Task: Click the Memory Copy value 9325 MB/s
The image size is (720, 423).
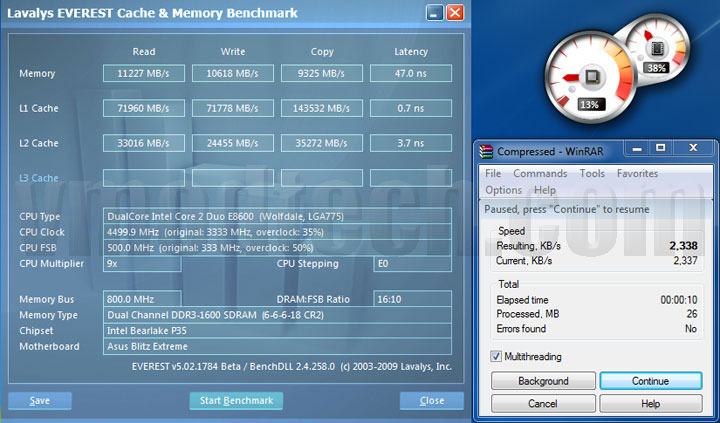Action: tap(322, 73)
